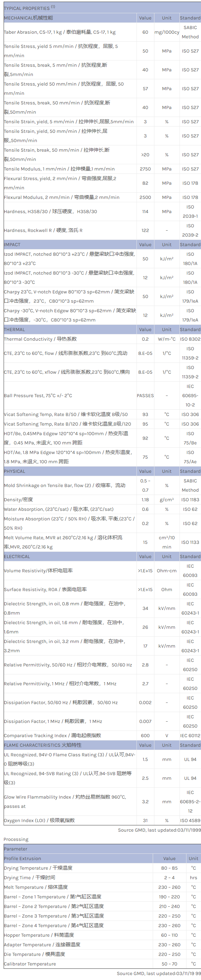Click the IEC 60112 standard cell

pos(190,735)
